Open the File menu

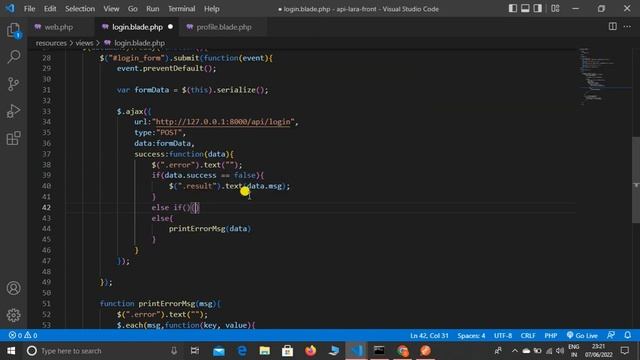click(x=29, y=9)
